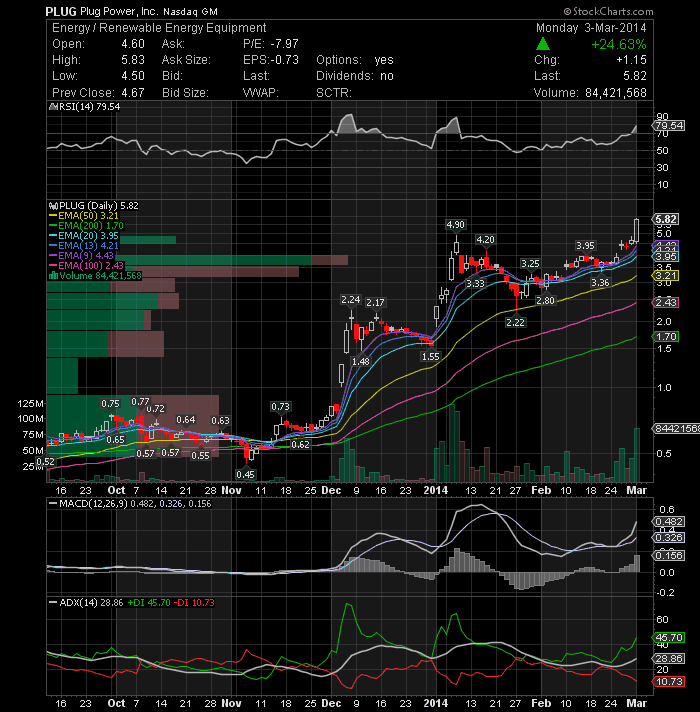Click the Nasdaq GM exchange label
Image resolution: width=700 pixels, height=712 pixels.
coord(190,12)
